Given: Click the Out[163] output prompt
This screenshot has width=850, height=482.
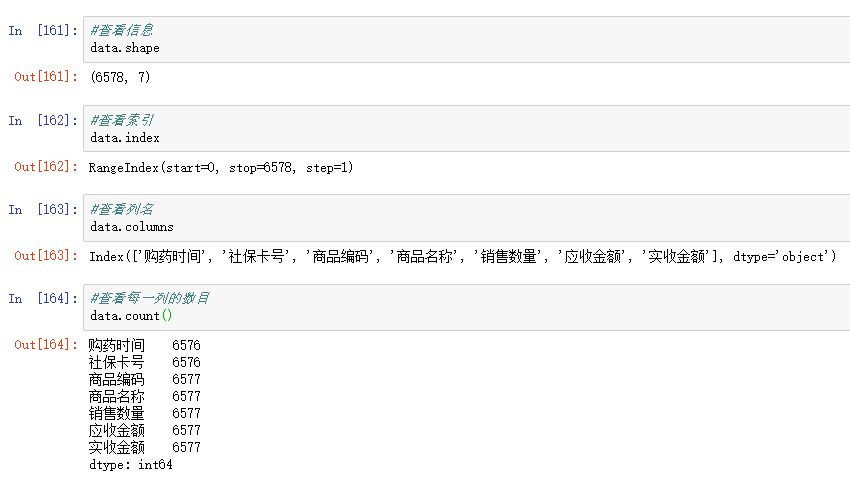Looking at the screenshot, I should (x=46, y=255).
